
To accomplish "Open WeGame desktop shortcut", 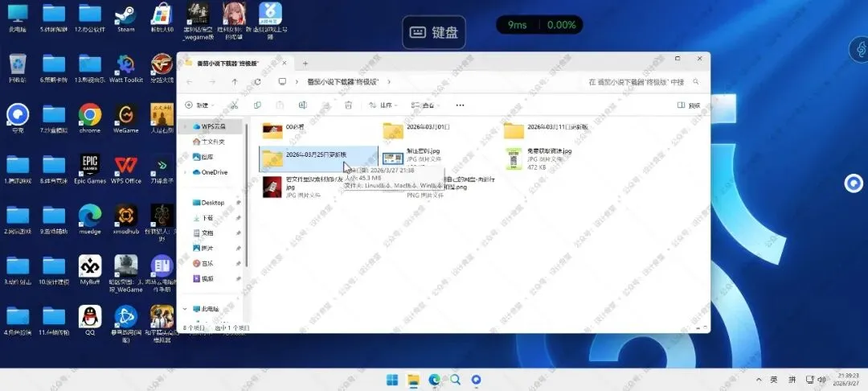I will [125, 118].
